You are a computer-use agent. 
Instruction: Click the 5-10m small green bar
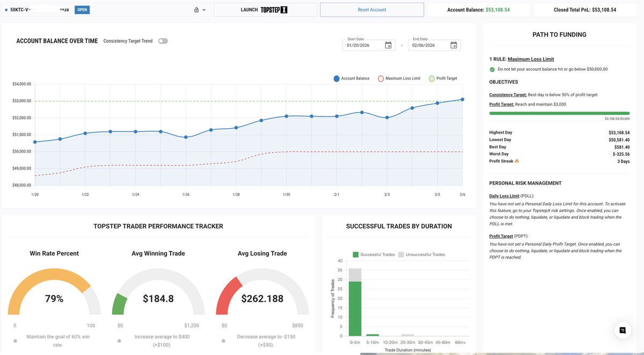372,335
